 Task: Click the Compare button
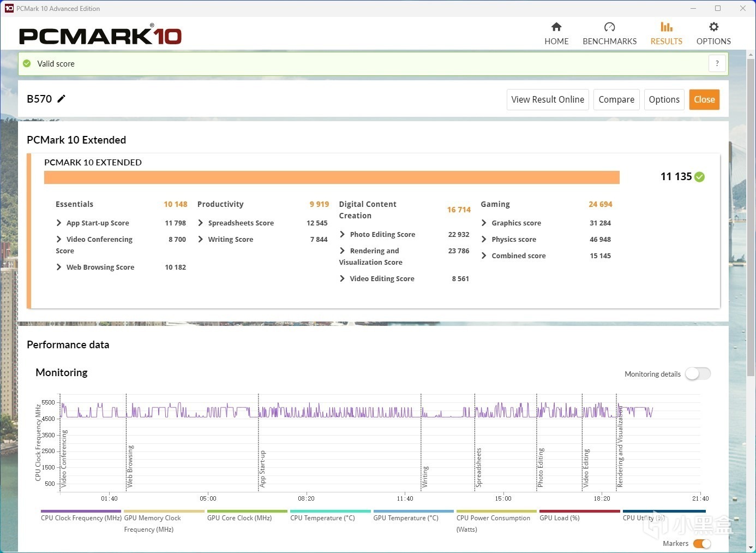point(616,99)
